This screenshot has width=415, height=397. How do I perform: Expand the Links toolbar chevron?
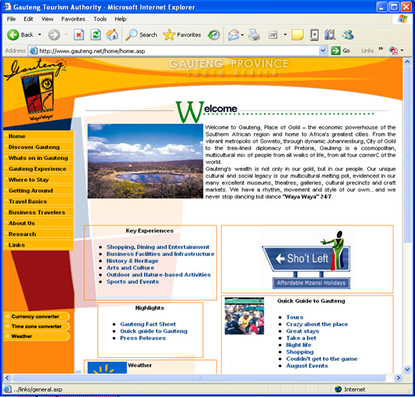pos(381,49)
